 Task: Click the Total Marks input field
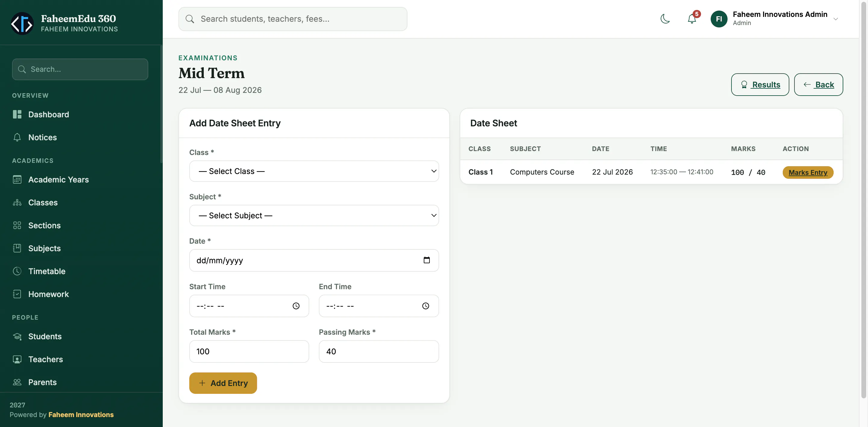[x=249, y=352]
